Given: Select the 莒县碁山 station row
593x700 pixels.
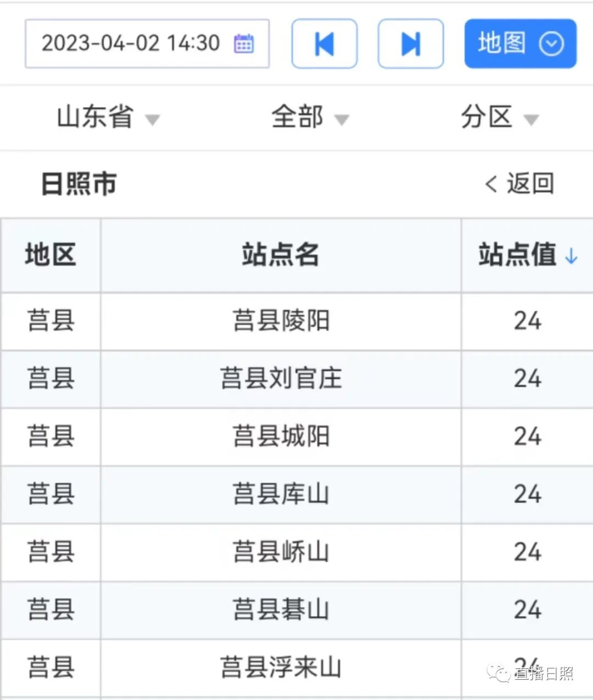Looking at the screenshot, I should pyautogui.click(x=281, y=610).
